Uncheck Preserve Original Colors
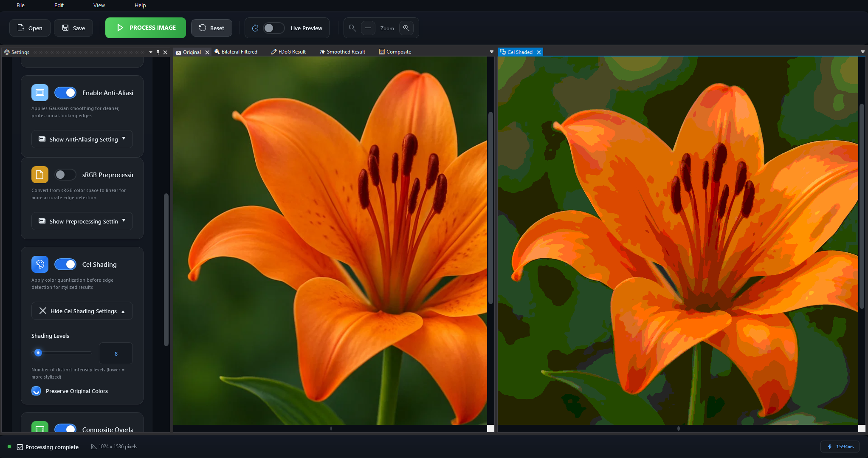The height and width of the screenshot is (458, 868). (36, 391)
